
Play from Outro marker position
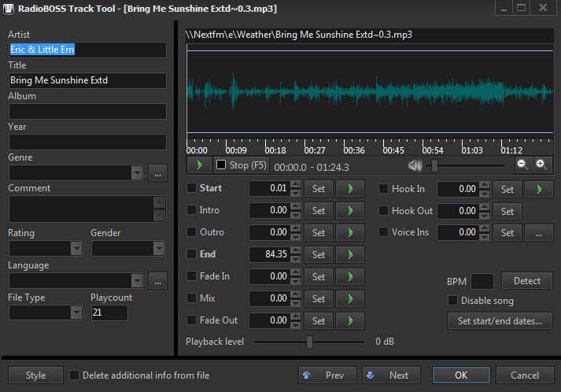[x=350, y=233]
